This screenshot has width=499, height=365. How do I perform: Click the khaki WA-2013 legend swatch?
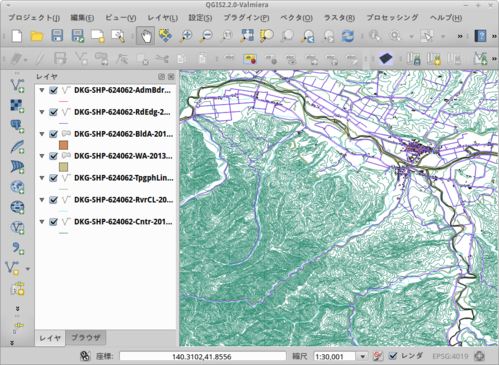point(63,167)
